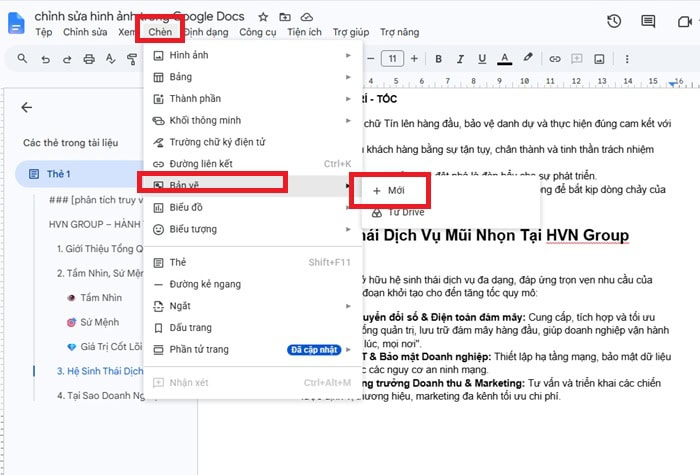Open the Chèn menu
Image resolution: width=700 pixels, height=475 pixels.
pyautogui.click(x=160, y=32)
